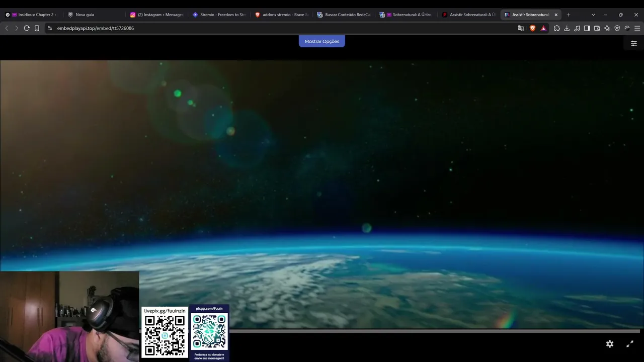
Task: Open a new tab with the plus button
Action: 569,15
